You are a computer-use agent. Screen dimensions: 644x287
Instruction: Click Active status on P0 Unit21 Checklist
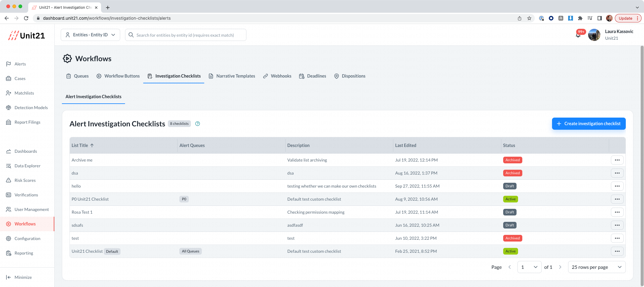click(x=510, y=199)
